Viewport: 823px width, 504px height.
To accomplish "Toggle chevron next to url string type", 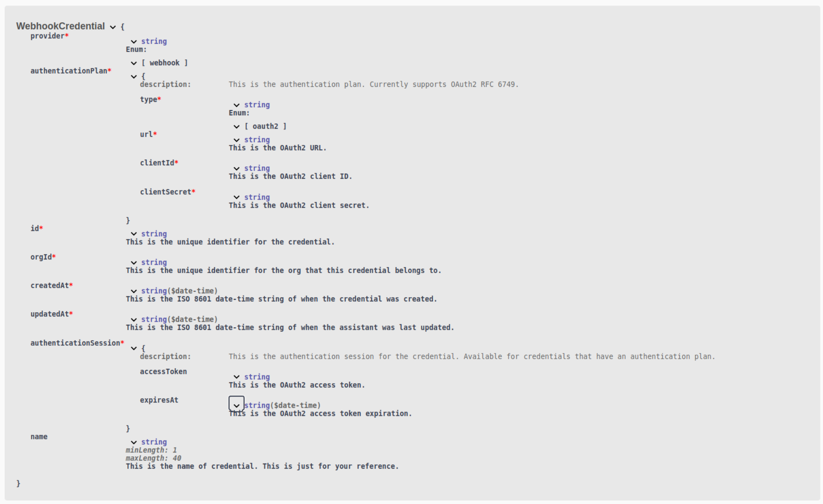I will [x=236, y=140].
